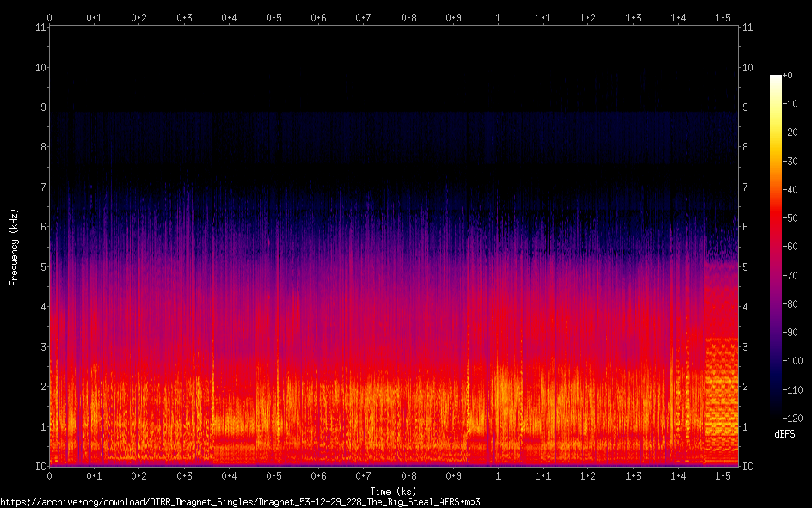Click the 5 kHz label on right axis
The image size is (812, 508).
[x=746, y=266]
